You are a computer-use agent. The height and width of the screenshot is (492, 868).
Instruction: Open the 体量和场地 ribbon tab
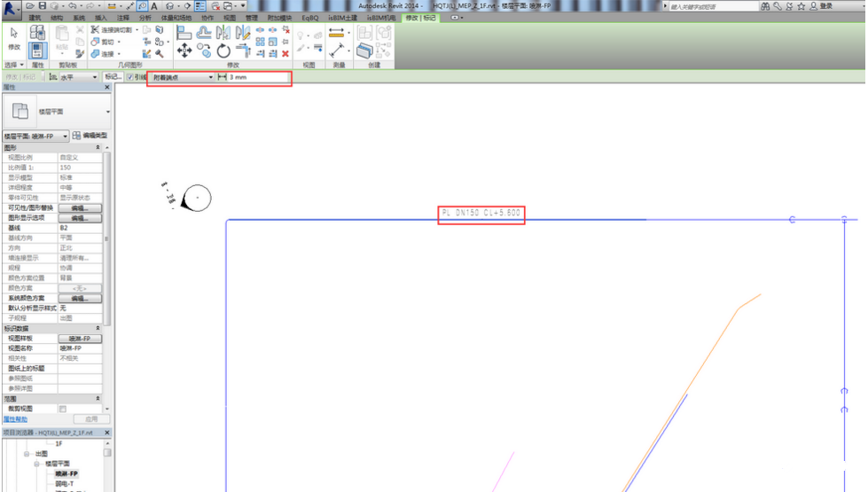[176, 18]
